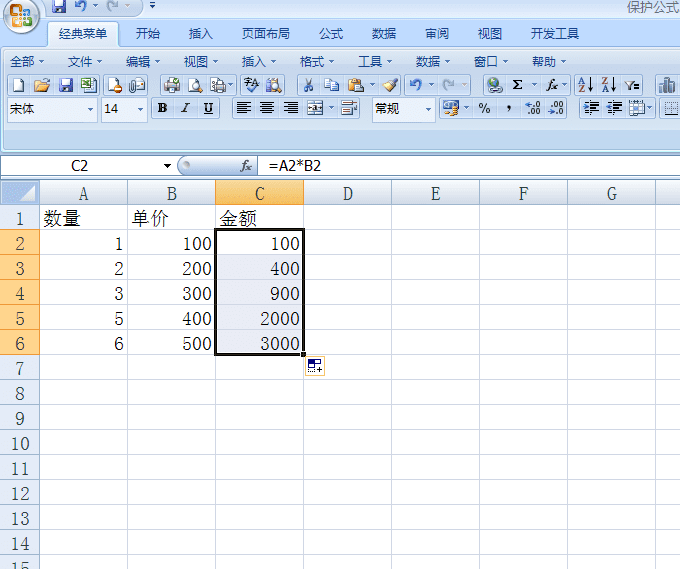Insert a chart
This screenshot has height=569, width=680.
(667, 85)
